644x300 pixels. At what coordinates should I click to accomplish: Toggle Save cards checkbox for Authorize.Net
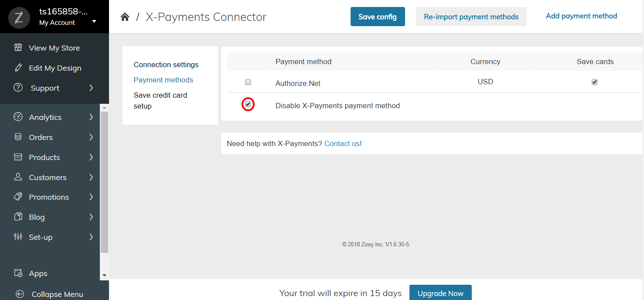coord(595,82)
